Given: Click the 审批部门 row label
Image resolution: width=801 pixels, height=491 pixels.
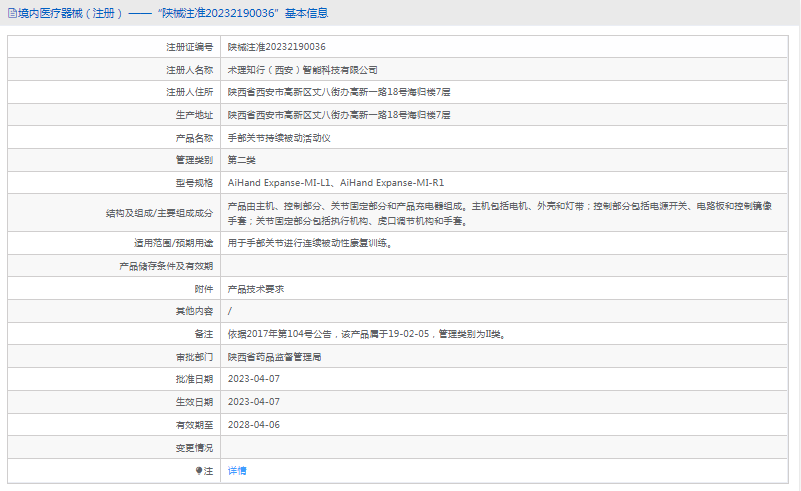Looking at the screenshot, I should click(x=194, y=357).
